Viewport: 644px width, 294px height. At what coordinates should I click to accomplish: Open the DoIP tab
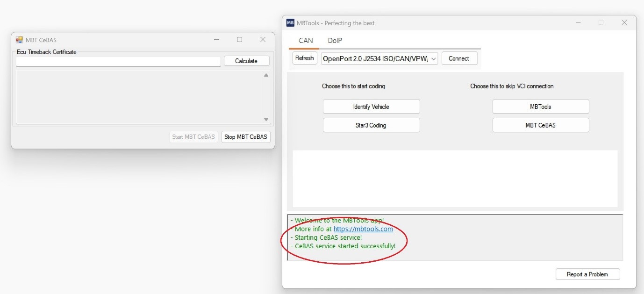click(335, 41)
